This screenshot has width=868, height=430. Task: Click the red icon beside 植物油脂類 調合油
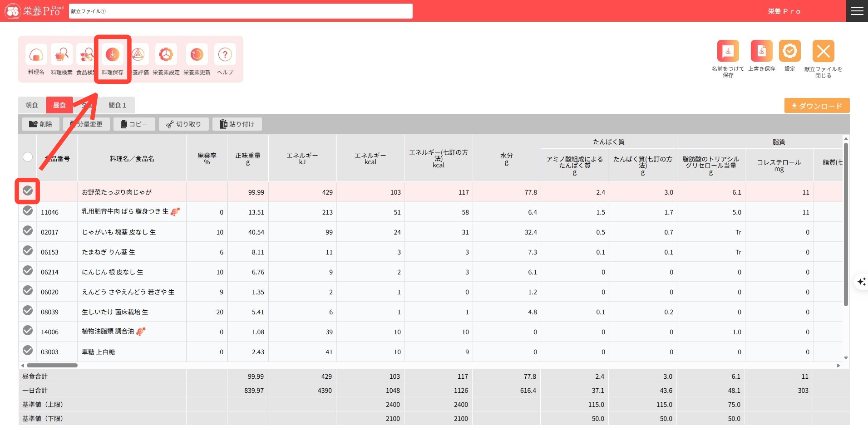pos(141,332)
